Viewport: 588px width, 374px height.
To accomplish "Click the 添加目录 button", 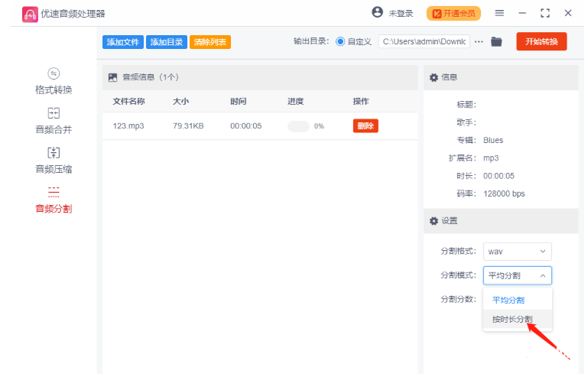I will 167,42.
